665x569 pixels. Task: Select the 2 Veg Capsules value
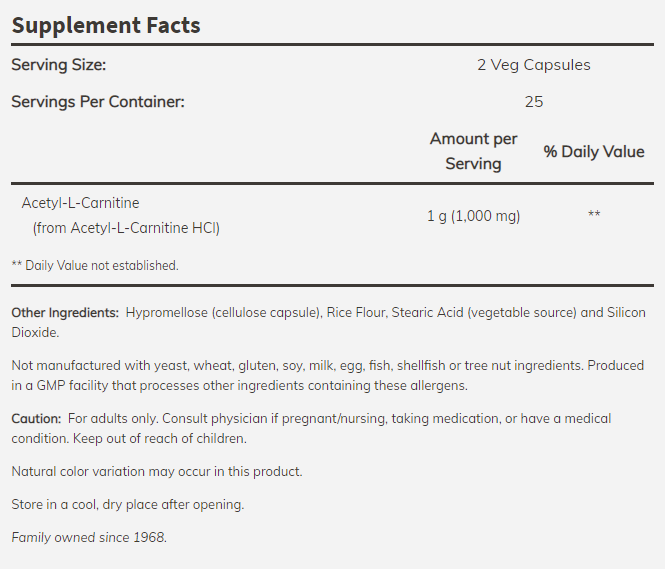[533, 65]
